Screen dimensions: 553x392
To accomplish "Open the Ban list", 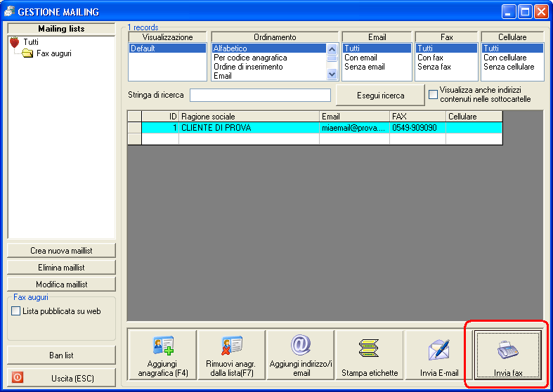I will [x=61, y=355].
